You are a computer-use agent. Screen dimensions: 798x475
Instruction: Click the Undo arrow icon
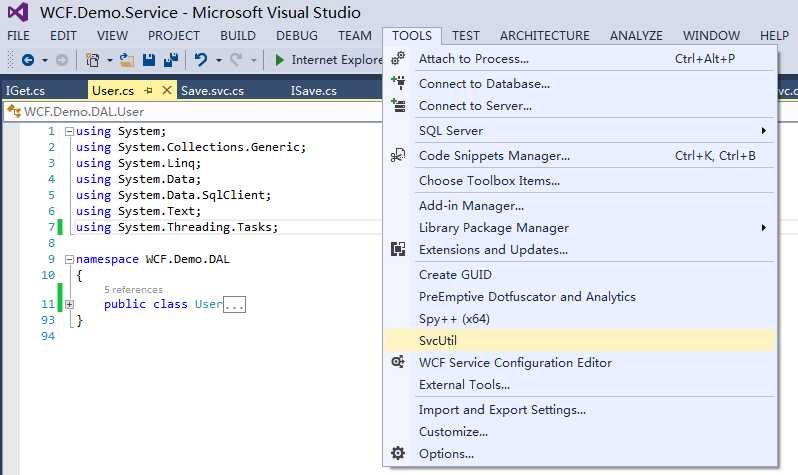[200, 60]
